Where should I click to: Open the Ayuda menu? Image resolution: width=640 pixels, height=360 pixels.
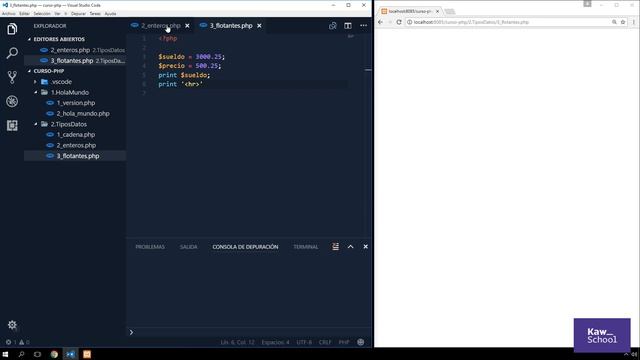[110, 13]
